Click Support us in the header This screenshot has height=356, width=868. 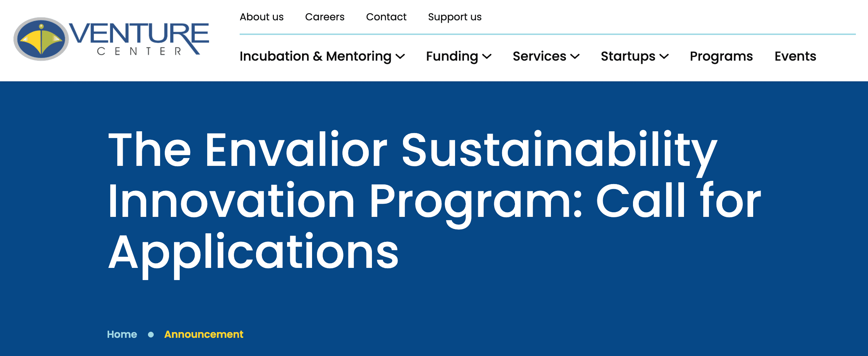[x=455, y=17]
